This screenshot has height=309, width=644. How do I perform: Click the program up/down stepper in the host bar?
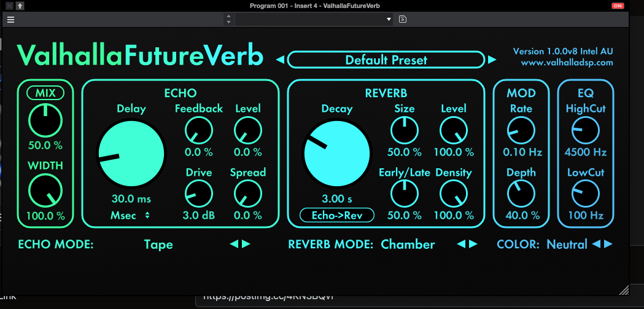tap(229, 19)
